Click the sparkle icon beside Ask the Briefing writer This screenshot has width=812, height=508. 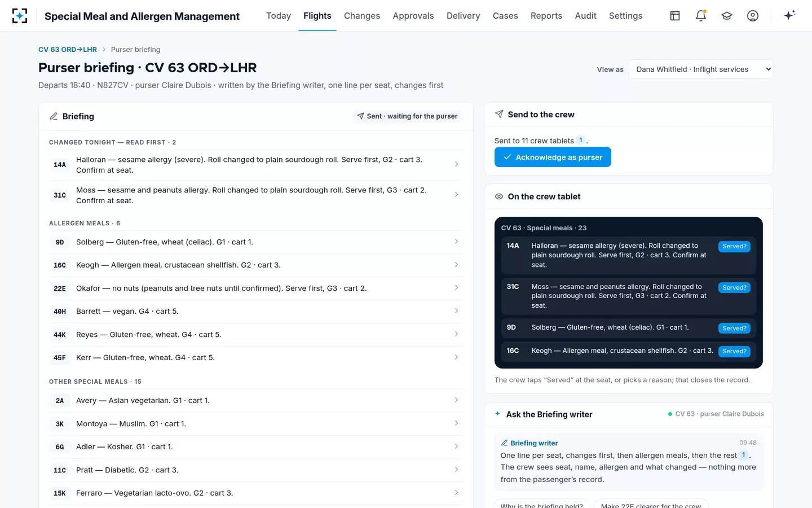point(498,414)
